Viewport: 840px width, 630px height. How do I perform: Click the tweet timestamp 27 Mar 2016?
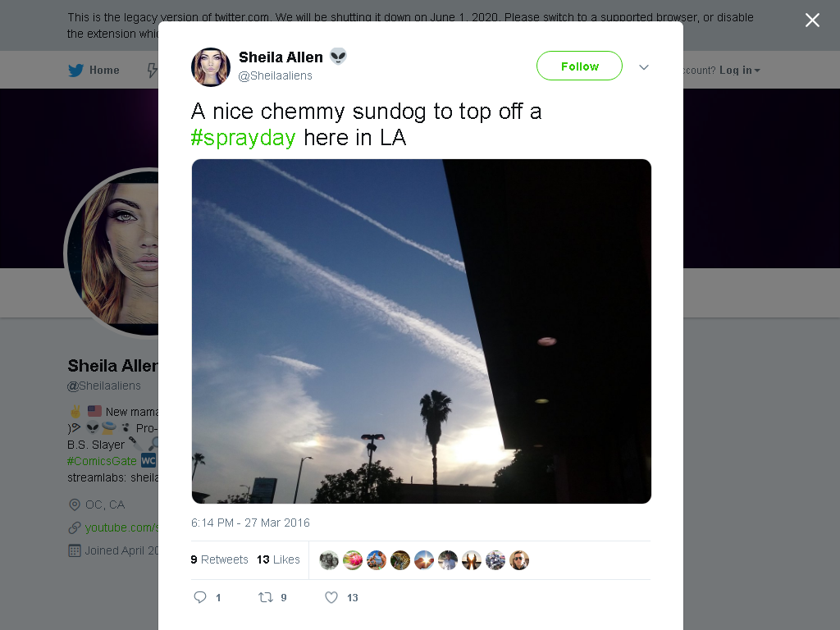250,523
